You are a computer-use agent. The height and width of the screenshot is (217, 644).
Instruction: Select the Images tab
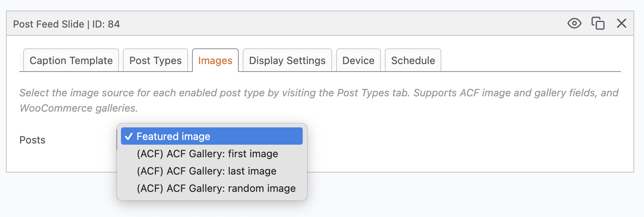coord(215,61)
